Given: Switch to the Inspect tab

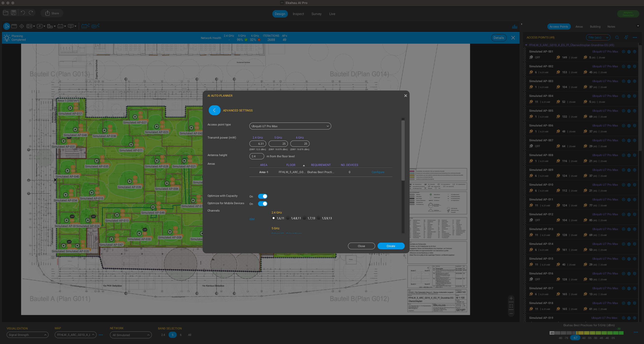Looking at the screenshot, I should point(298,14).
